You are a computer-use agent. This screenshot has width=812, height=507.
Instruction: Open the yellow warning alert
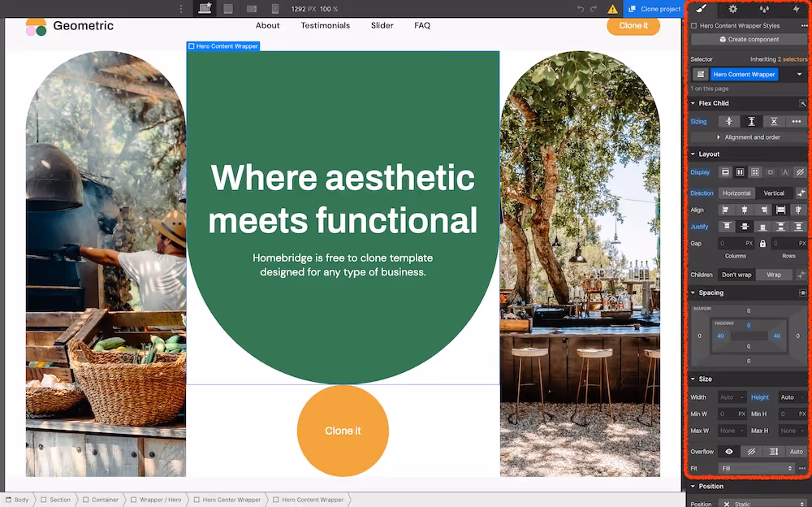click(612, 9)
